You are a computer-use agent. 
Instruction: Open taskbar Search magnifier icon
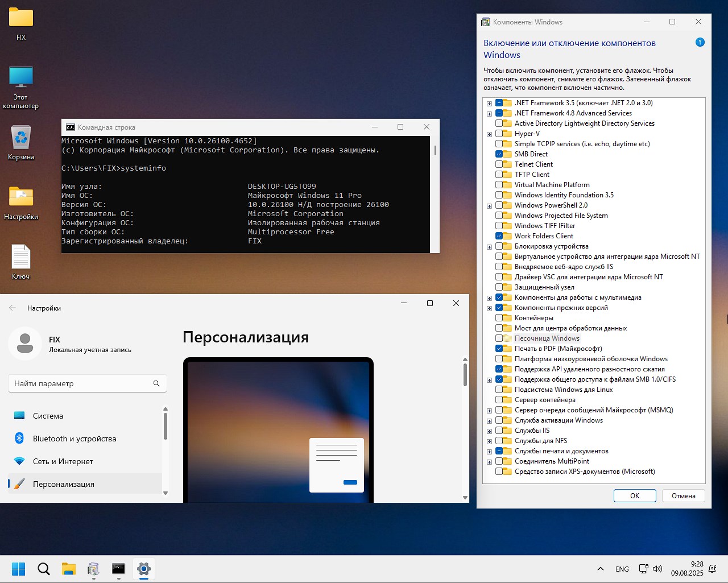tap(44, 569)
